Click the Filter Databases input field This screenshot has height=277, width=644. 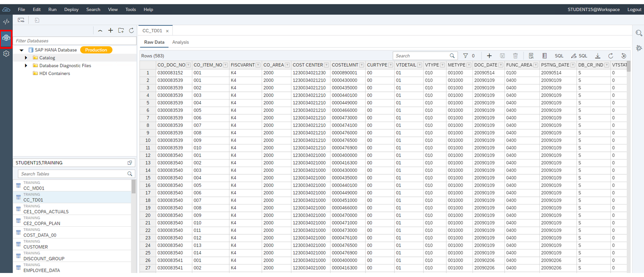coord(75,41)
